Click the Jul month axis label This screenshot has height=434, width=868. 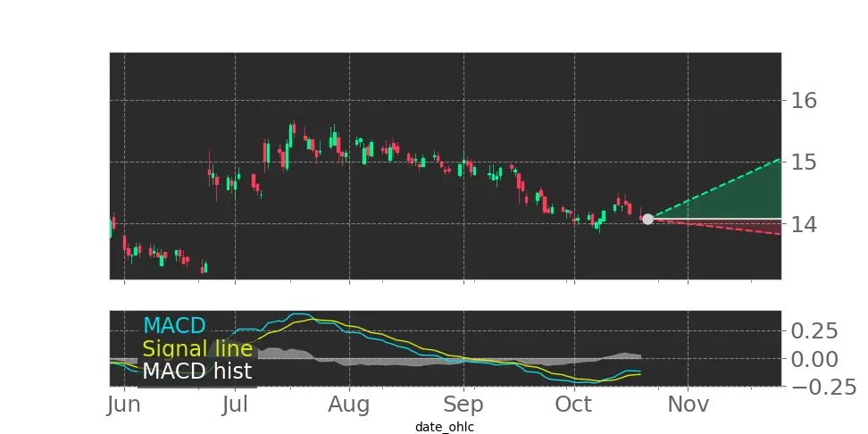coord(235,405)
